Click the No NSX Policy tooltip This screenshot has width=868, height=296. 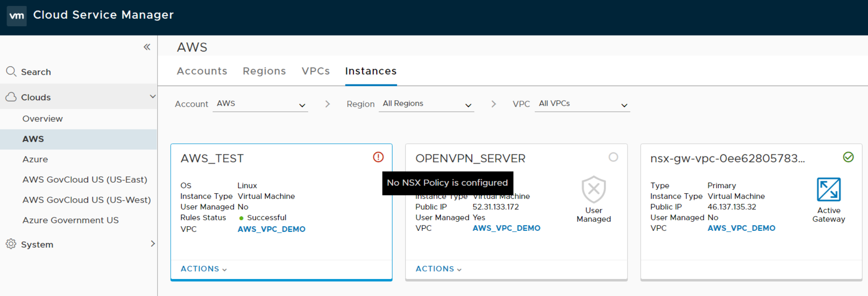tap(448, 183)
